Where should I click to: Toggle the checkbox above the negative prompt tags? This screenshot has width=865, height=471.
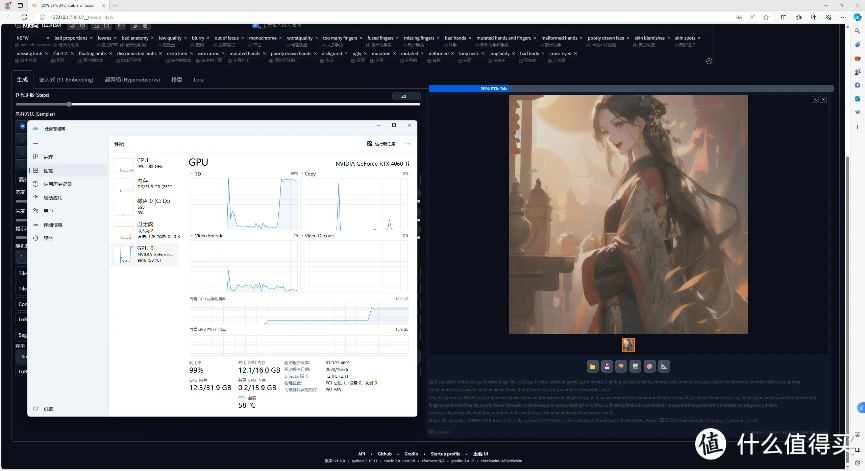coord(255,25)
